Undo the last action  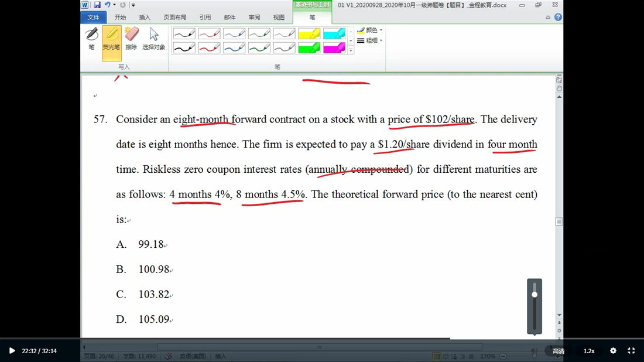[x=107, y=5]
